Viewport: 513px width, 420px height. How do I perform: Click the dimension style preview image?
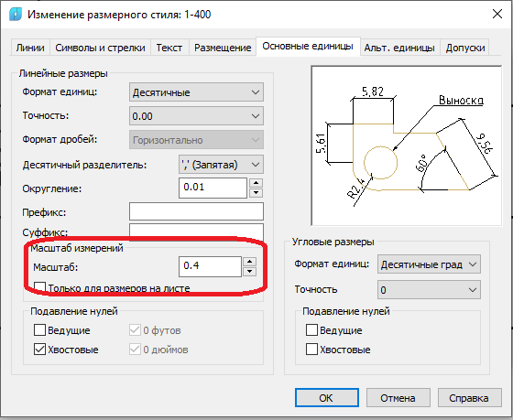coord(407,145)
